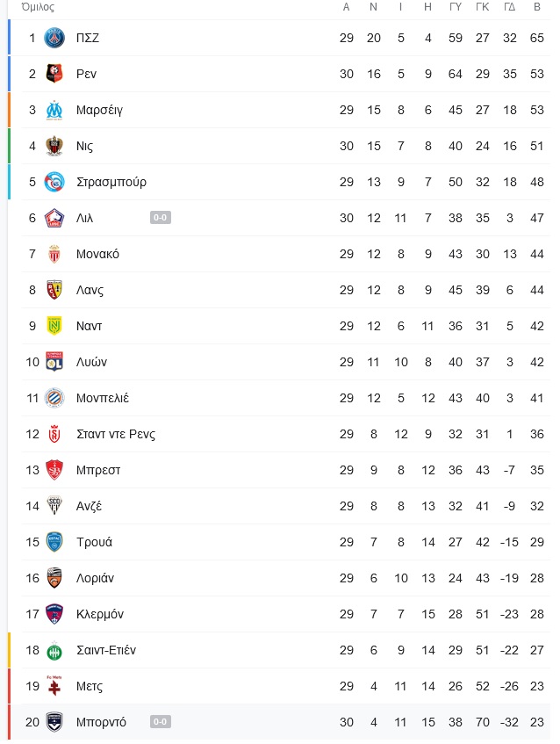The width and height of the screenshot is (560, 744).
Task: Open the live 0-0 score badge for Λιλ
Action: click(x=161, y=218)
